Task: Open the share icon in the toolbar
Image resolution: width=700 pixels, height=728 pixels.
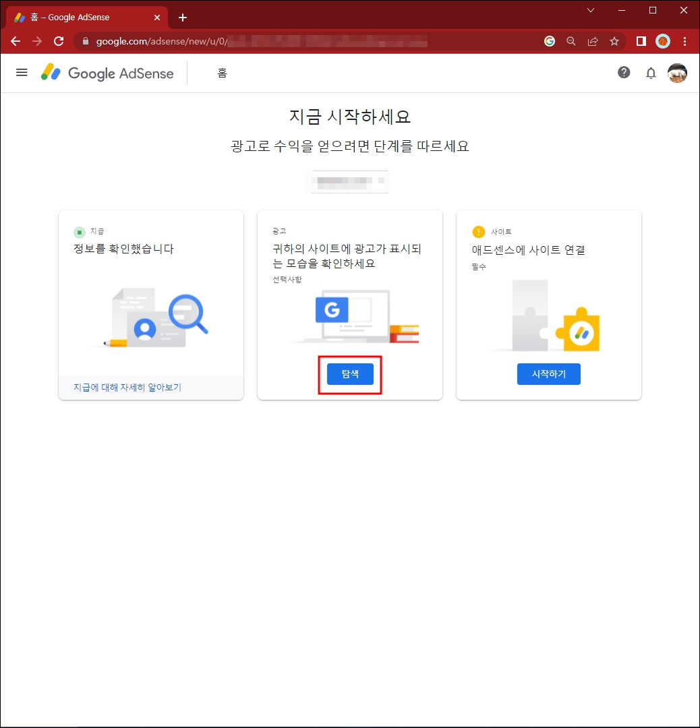Action: [593, 41]
